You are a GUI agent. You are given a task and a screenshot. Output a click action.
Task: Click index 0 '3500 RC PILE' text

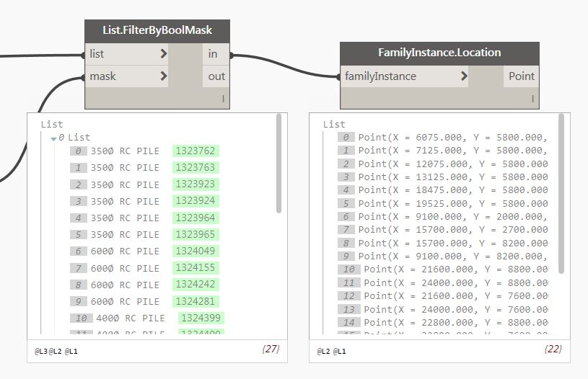pos(125,151)
